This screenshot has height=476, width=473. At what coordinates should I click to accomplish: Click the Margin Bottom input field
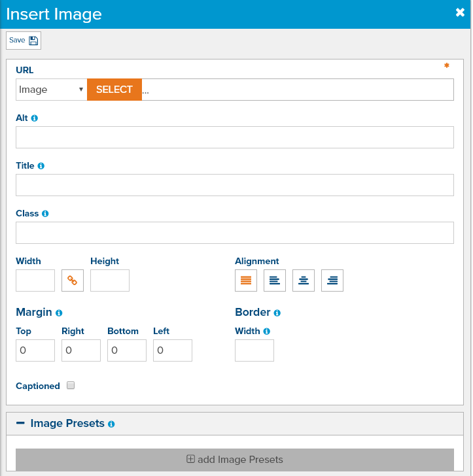(x=127, y=350)
